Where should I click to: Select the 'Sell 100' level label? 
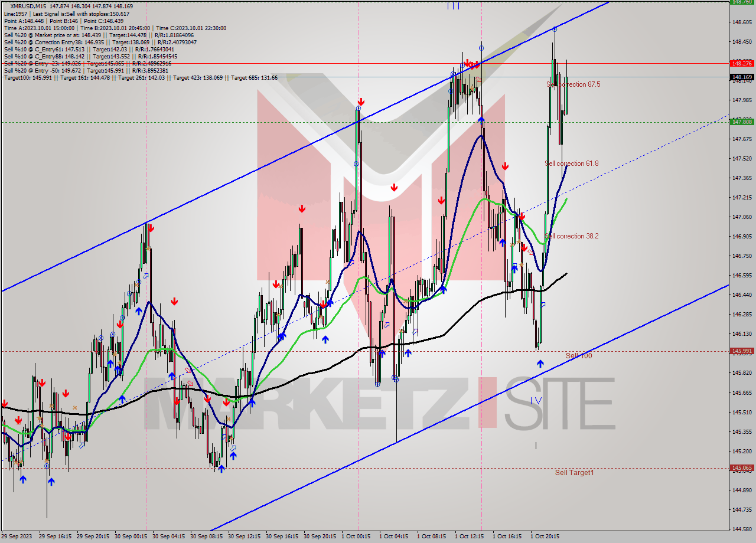[x=579, y=355]
